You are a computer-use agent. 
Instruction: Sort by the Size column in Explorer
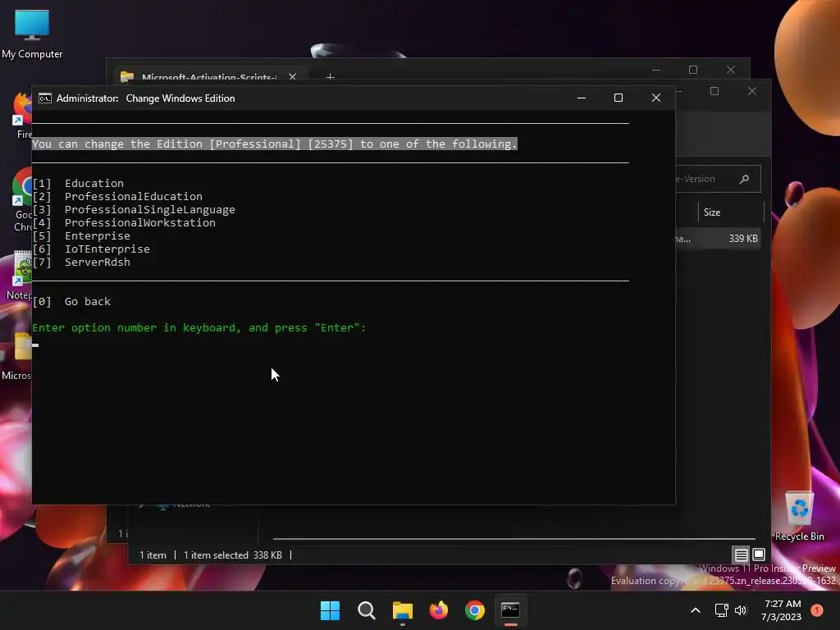point(712,212)
